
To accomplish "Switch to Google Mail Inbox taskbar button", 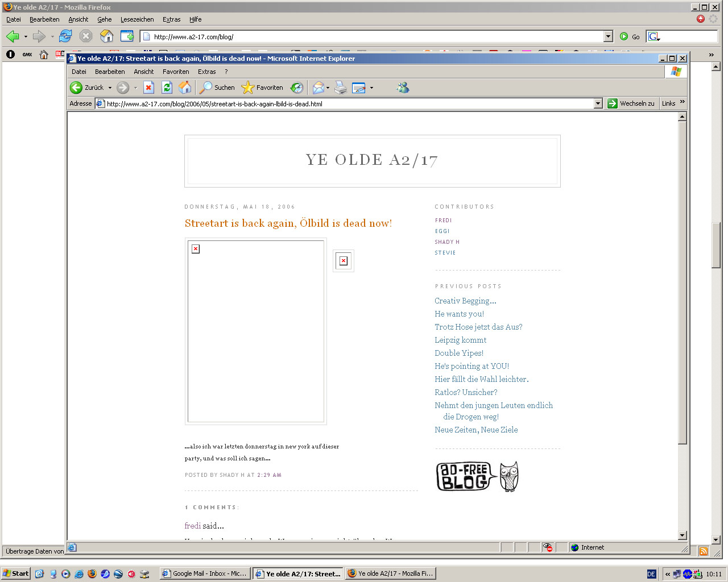I will 205,573.
